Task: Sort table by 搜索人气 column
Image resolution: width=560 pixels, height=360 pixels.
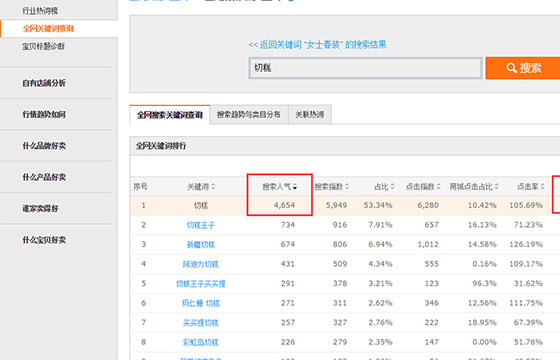Action: coord(280,186)
